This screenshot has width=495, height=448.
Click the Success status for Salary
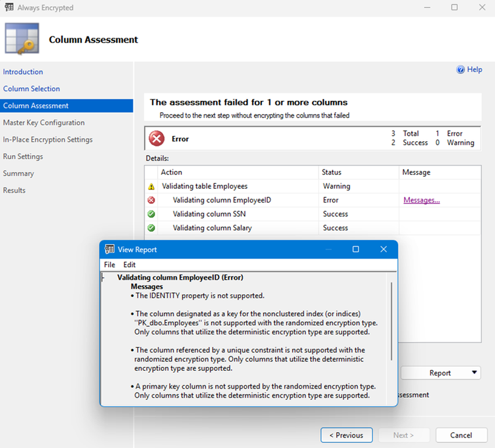coord(335,228)
